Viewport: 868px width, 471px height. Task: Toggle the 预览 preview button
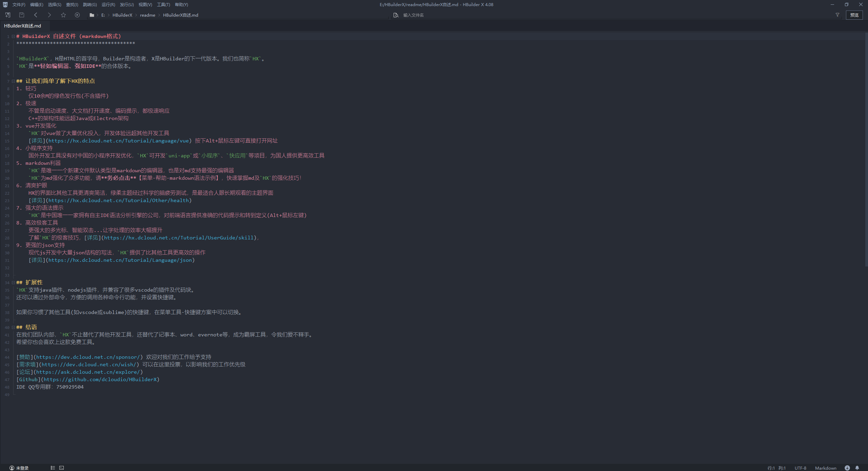[854, 15]
